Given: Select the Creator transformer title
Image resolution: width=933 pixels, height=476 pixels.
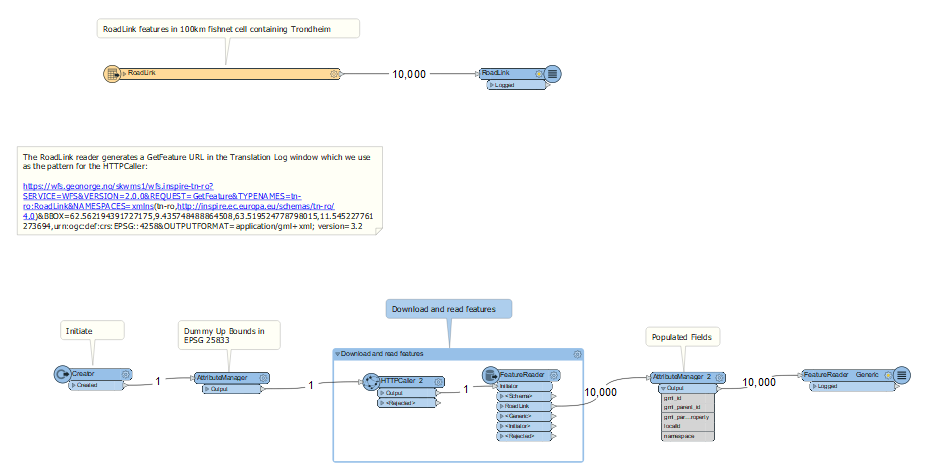Looking at the screenshot, I should pyautogui.click(x=83, y=374).
